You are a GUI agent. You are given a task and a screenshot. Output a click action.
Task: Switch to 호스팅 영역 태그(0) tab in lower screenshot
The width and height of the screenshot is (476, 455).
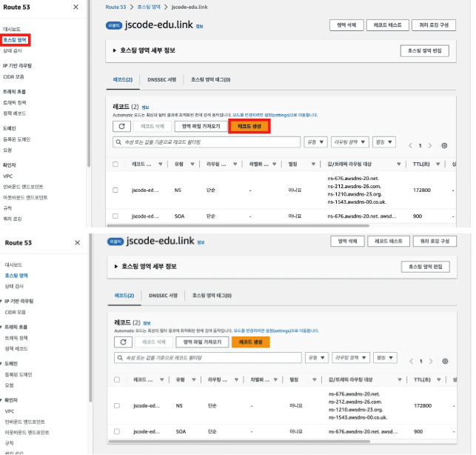tap(212, 296)
